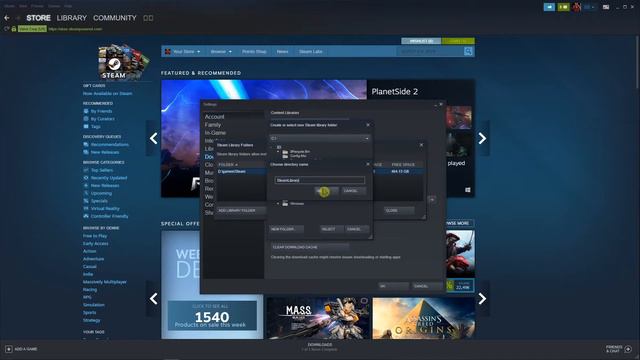
Task: Open the big picture mode icon beside COMMUNITY
Action: coord(148,18)
